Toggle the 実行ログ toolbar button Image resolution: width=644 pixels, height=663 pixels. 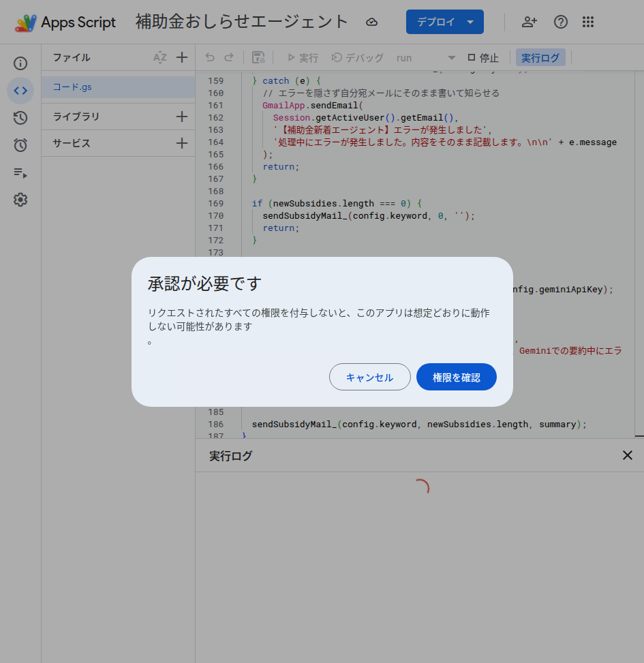pyautogui.click(x=540, y=57)
